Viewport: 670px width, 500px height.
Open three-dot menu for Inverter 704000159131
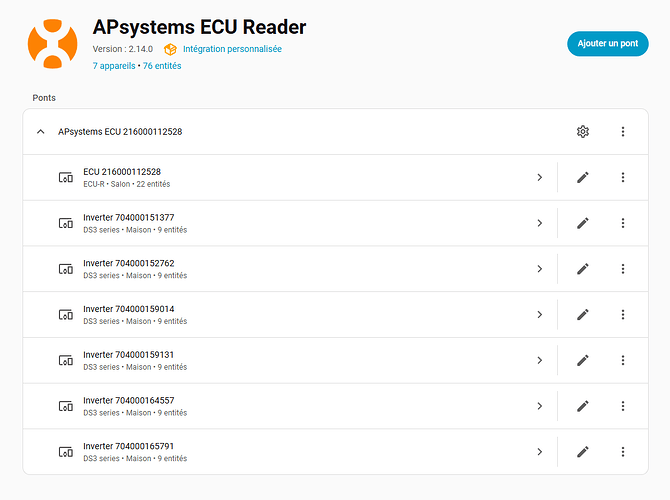[x=623, y=360]
